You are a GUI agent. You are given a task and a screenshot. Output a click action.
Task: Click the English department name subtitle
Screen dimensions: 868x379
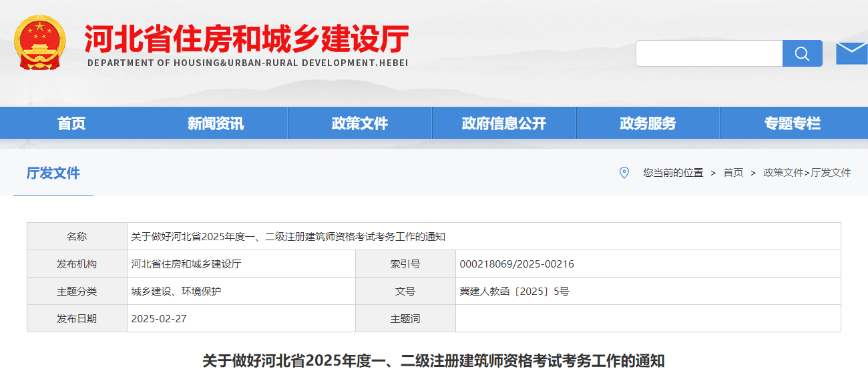click(x=248, y=63)
